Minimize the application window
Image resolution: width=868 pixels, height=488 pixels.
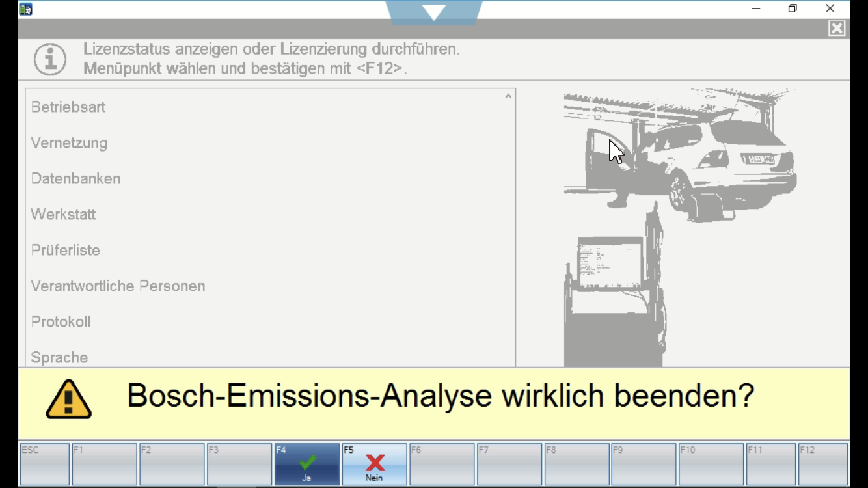tap(756, 8)
